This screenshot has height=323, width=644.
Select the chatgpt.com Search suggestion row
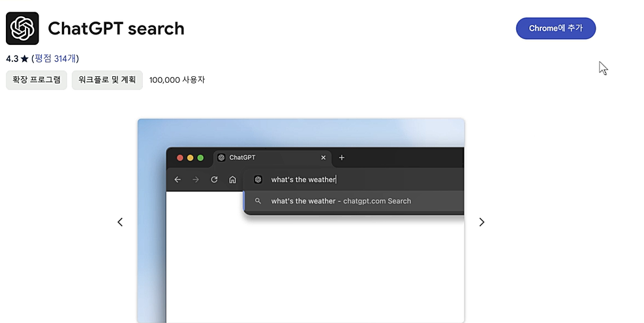coord(354,201)
